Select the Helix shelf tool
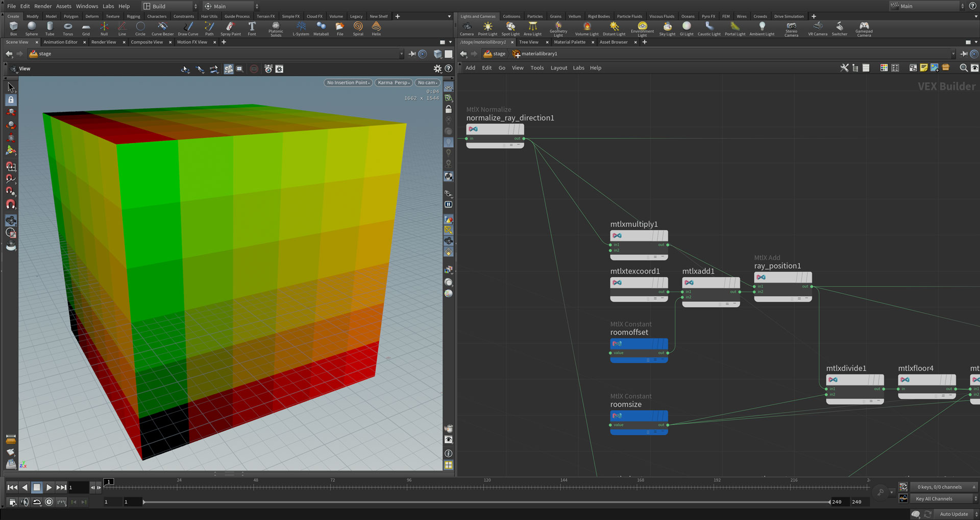Screen dimensions: 980x520 point(376,29)
